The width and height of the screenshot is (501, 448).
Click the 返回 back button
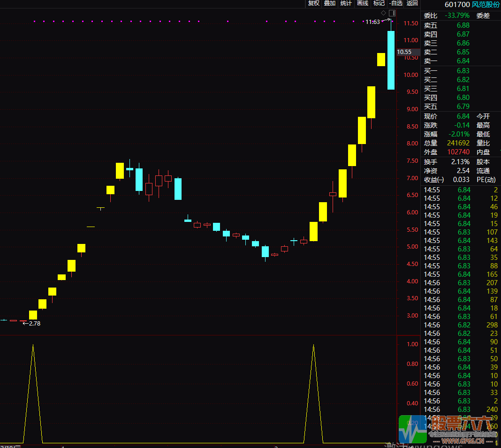click(x=412, y=3)
